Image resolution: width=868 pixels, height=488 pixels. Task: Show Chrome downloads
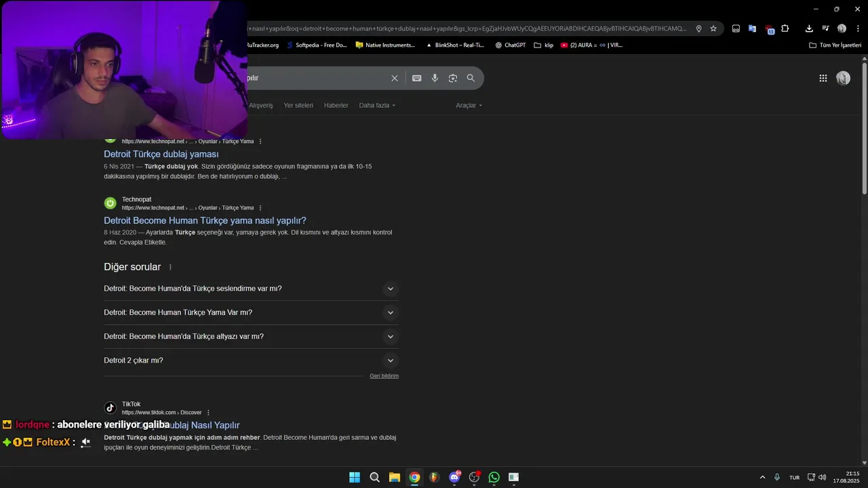[x=809, y=28]
